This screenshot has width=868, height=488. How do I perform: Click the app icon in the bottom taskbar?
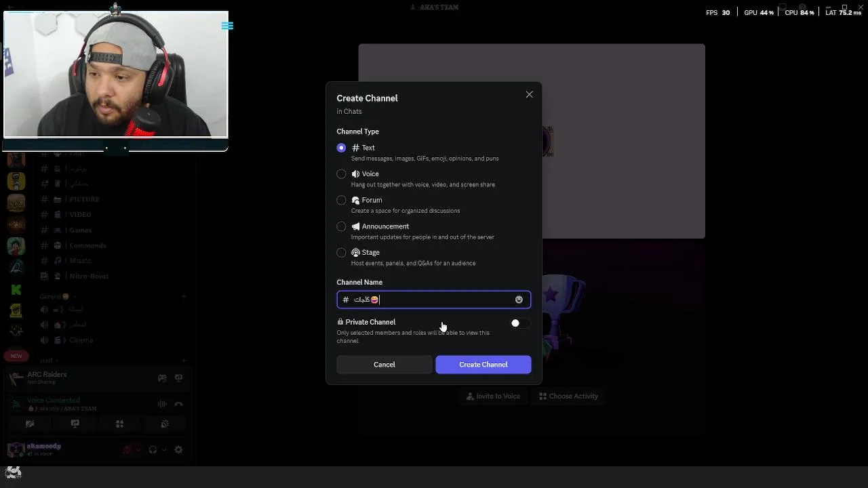click(x=13, y=473)
